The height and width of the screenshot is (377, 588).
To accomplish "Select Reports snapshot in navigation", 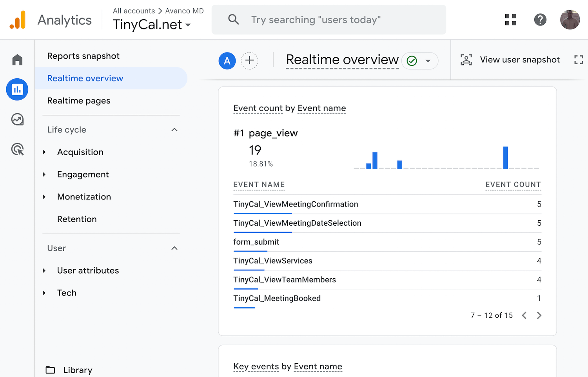I will click(83, 56).
